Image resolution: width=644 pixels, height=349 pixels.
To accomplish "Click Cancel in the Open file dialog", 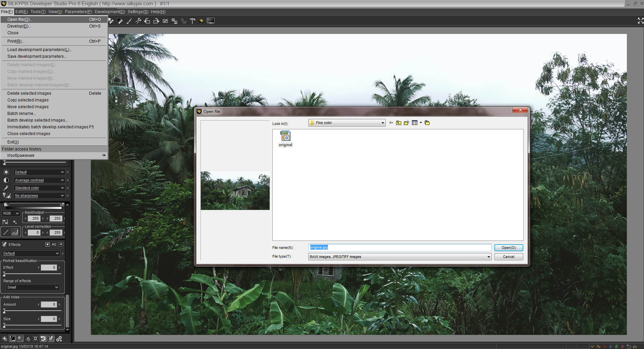I will (508, 257).
